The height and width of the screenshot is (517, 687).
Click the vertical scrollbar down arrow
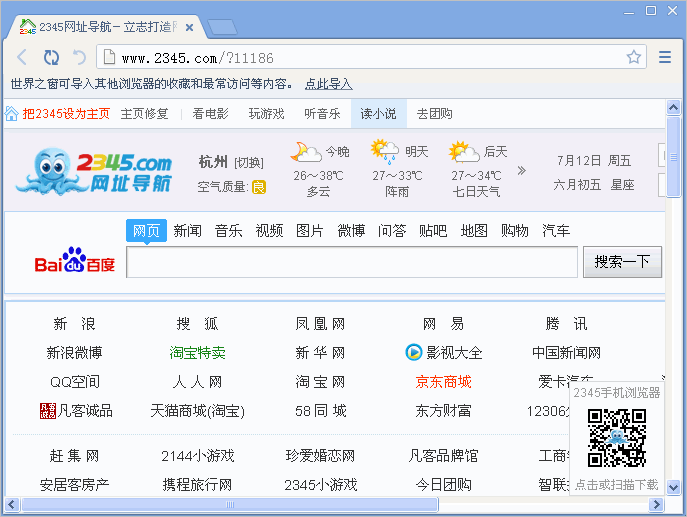point(673,486)
